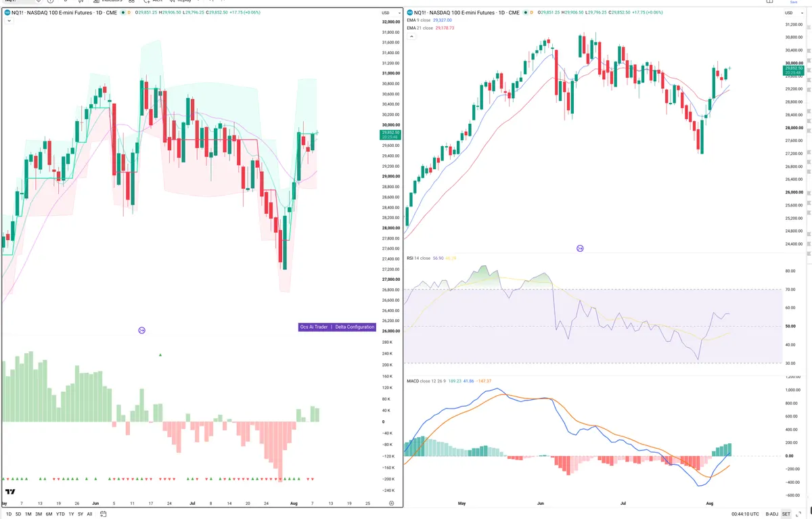Image resolution: width=812 pixels, height=519 pixels.
Task: Click the fullscreen icon at bottom right
Action: [x=799, y=514]
